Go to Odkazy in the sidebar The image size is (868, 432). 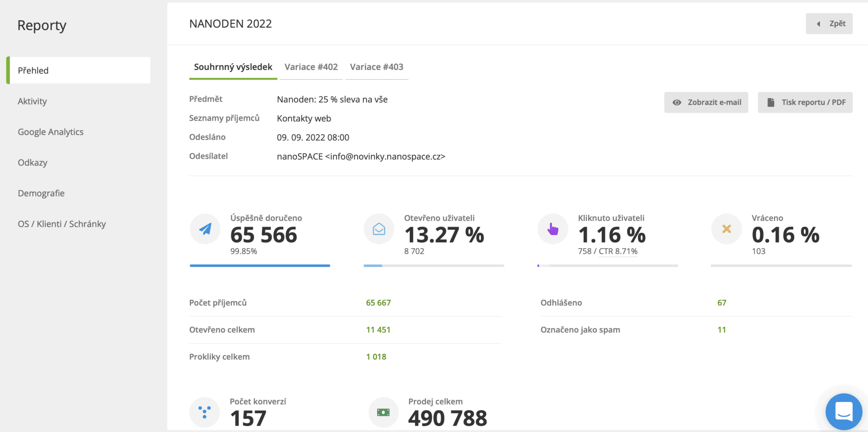(x=33, y=163)
